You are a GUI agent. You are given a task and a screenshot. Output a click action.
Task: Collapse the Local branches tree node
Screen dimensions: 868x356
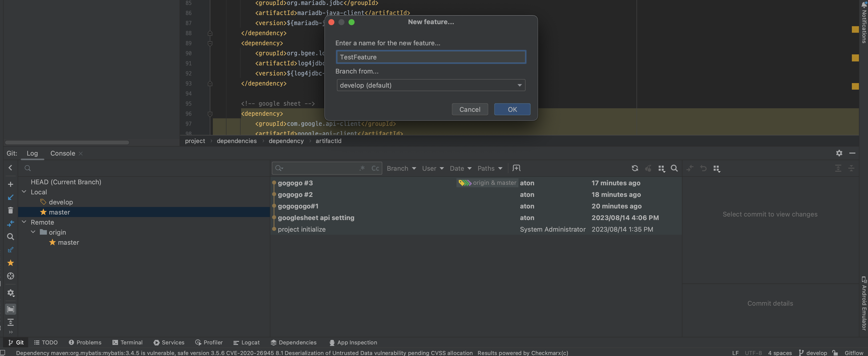[24, 192]
